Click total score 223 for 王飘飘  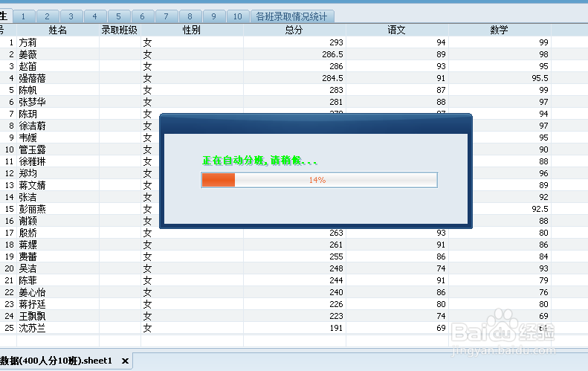point(336,316)
